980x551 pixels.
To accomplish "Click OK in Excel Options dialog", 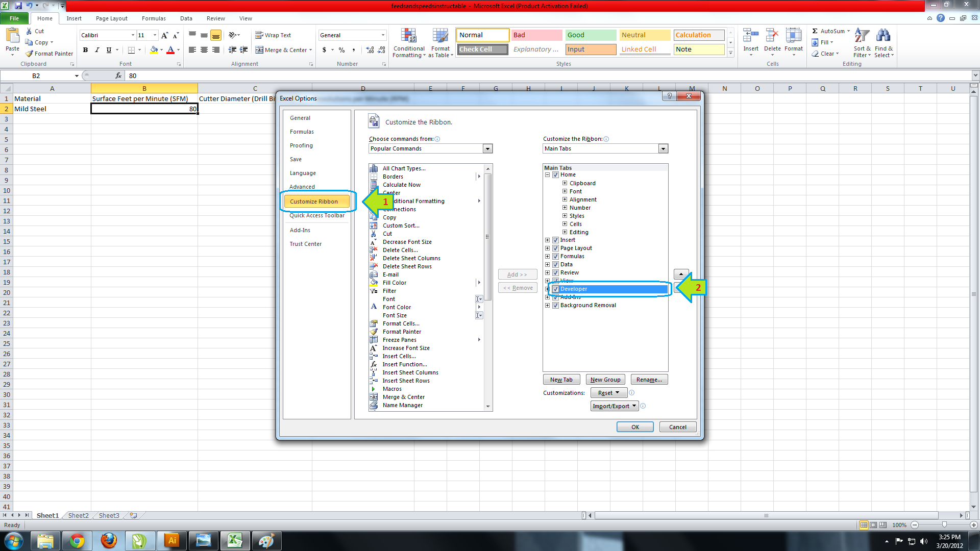I will 635,427.
